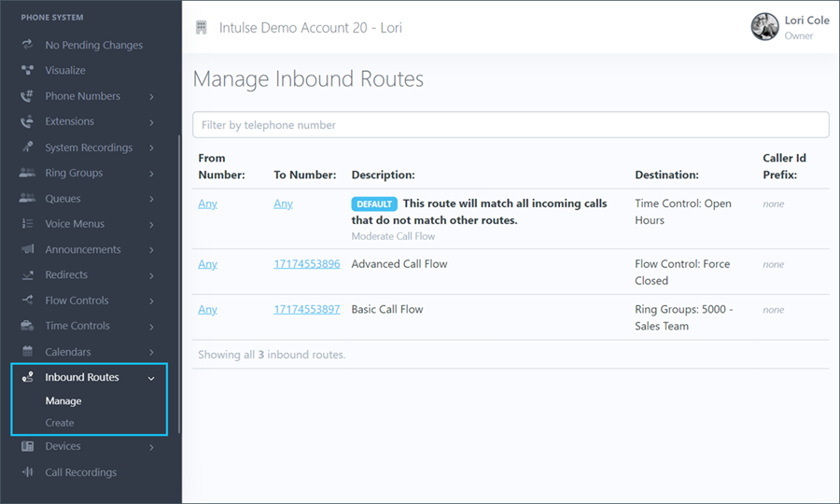Click the Visualize nodes icon
The image size is (840, 504).
(x=27, y=70)
